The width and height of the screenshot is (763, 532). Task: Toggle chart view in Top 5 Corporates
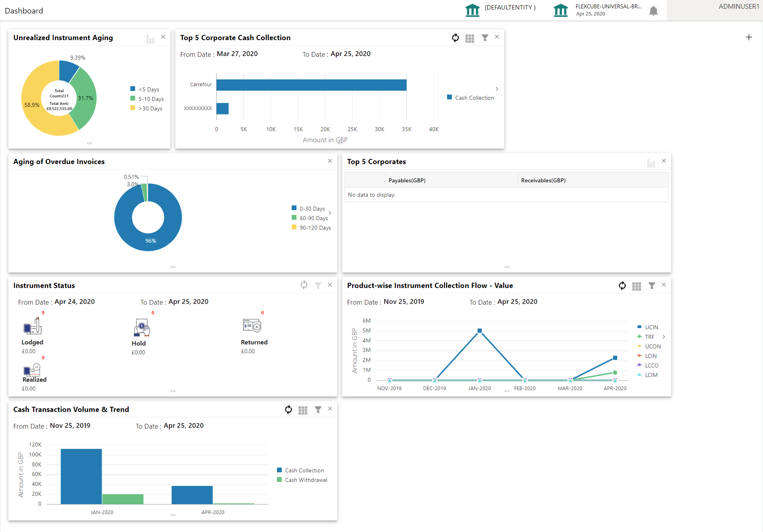[651, 163]
